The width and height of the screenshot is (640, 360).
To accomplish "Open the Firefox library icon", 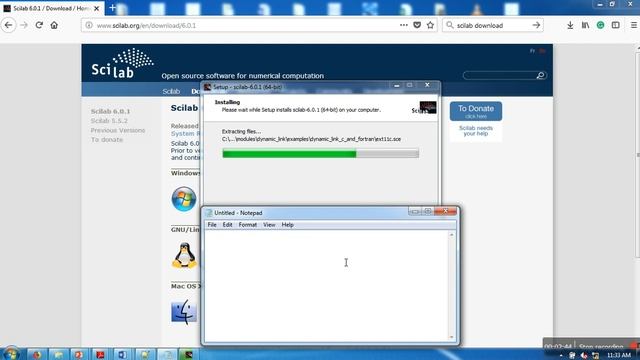I will (x=585, y=25).
